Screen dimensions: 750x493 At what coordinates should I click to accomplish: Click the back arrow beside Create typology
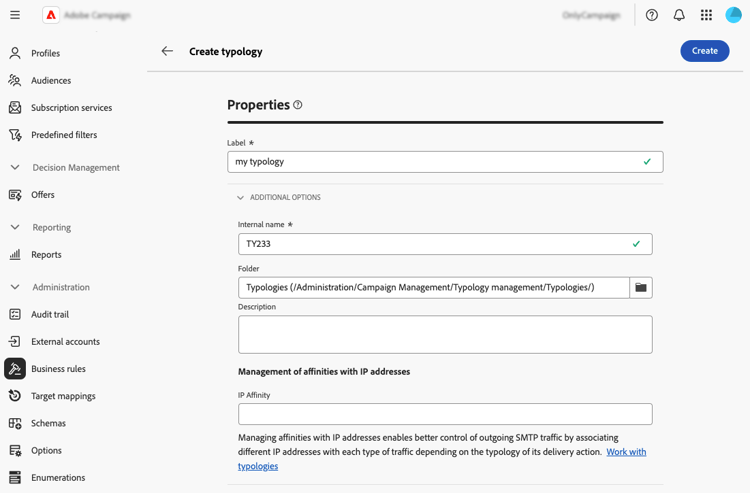167,51
